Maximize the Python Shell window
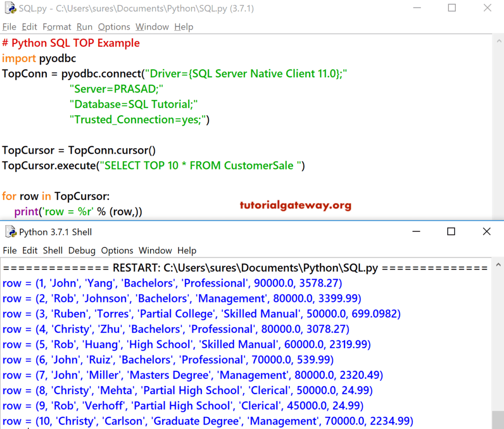The height and width of the screenshot is (429, 504). pyautogui.click(x=451, y=231)
